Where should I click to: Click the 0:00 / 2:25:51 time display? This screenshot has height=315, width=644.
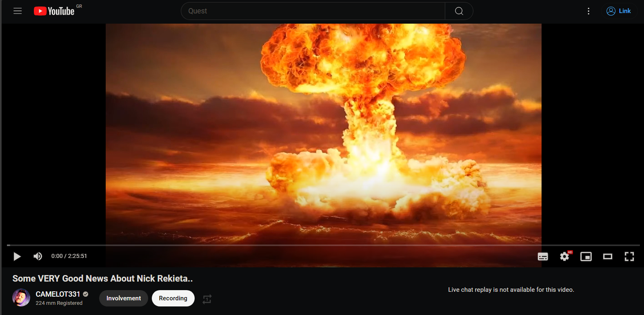tap(69, 256)
